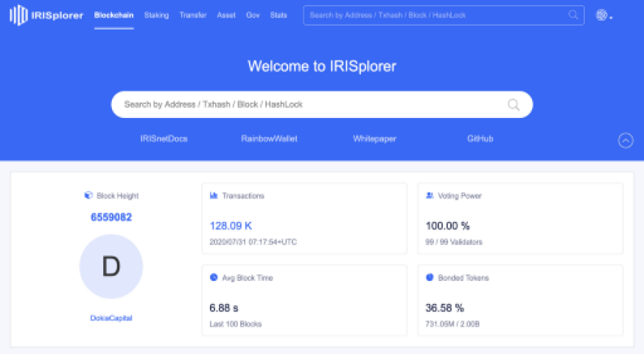Open the globe language selector
Image resolution: width=644 pixels, height=354 pixels.
(x=603, y=15)
